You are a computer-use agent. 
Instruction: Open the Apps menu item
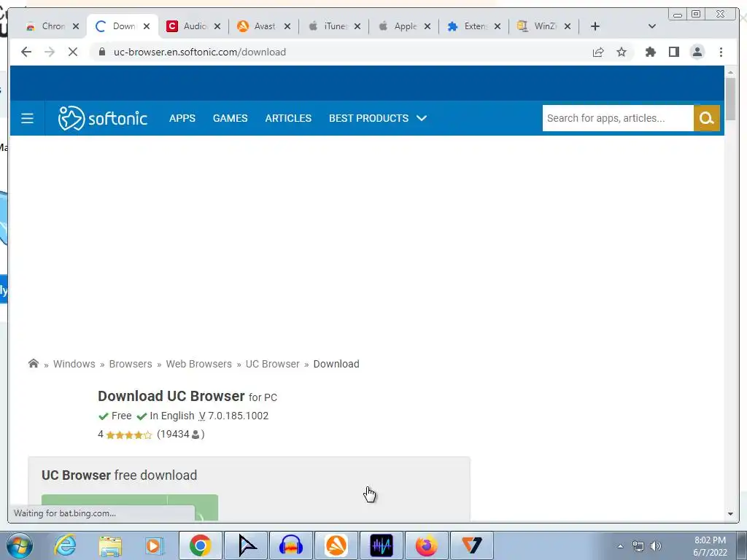(182, 118)
